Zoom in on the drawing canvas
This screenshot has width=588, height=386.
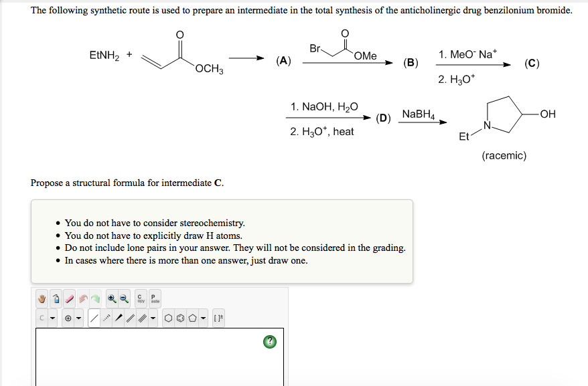tap(111, 298)
